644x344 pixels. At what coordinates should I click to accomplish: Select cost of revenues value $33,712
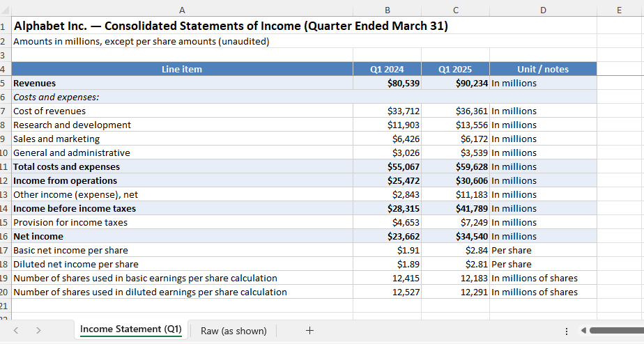click(x=387, y=111)
